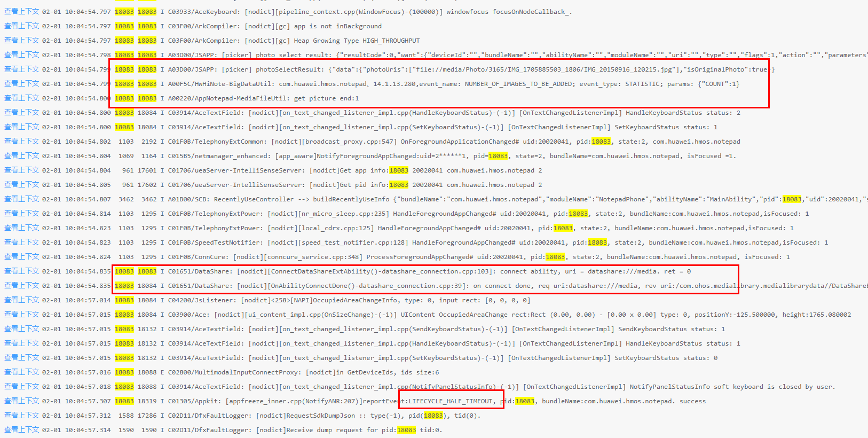Open 查看上下文 for RequestSdkDumpJson DfxFaultLogger line
This screenshot has width=868, height=438.
pyautogui.click(x=21, y=415)
